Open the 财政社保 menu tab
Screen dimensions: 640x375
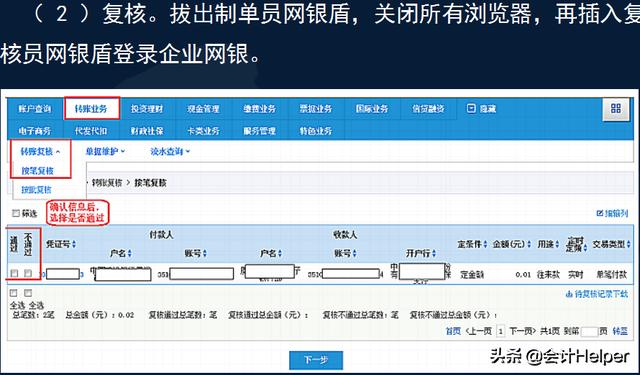click(147, 131)
